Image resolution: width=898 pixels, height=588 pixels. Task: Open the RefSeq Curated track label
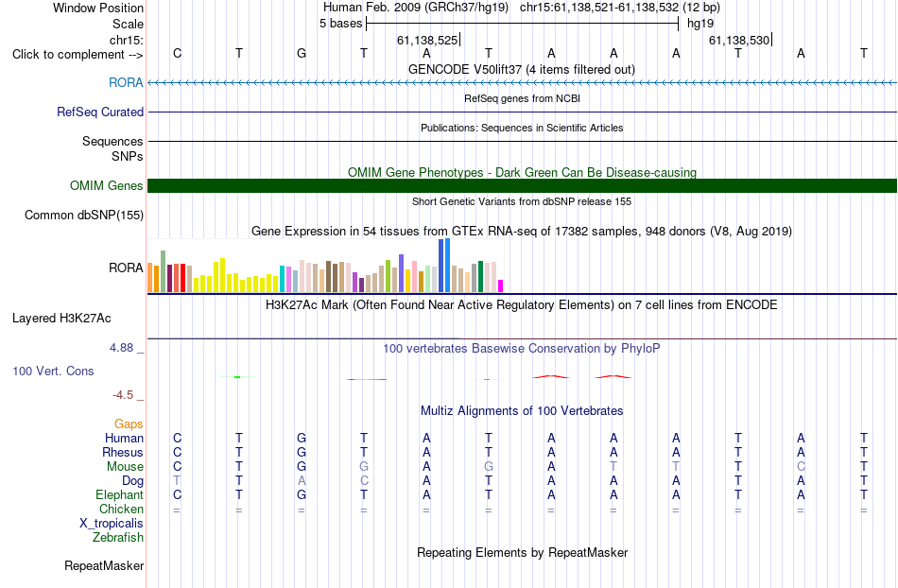[100, 112]
